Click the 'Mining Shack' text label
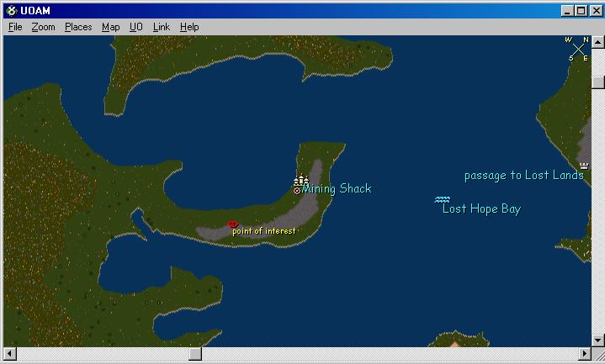This screenshot has height=364, width=605. [337, 189]
